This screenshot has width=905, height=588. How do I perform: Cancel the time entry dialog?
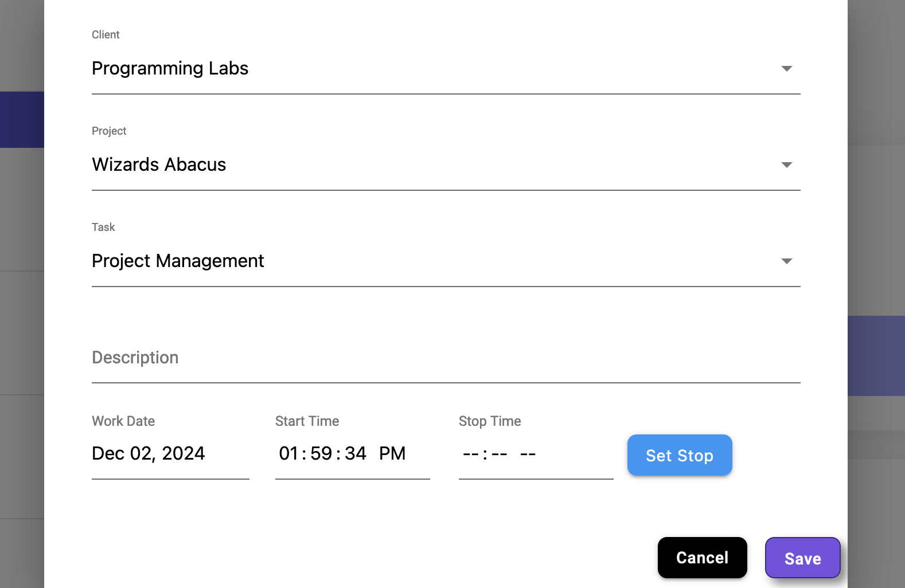pos(702,558)
